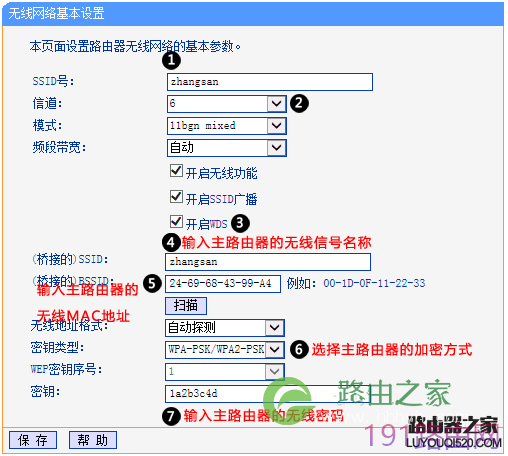This screenshot has height=456, width=508.
Task: Click the 帮助 help button
Action: (x=93, y=440)
